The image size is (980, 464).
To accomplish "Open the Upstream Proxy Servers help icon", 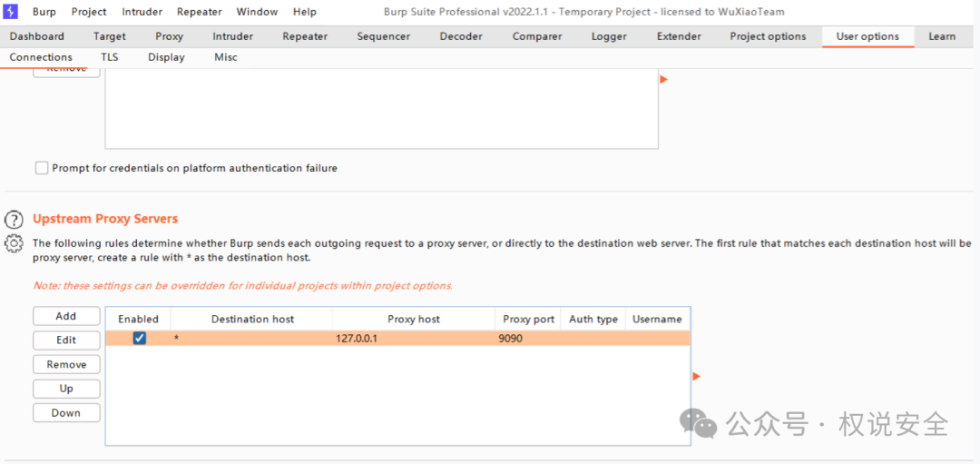I will click(14, 220).
